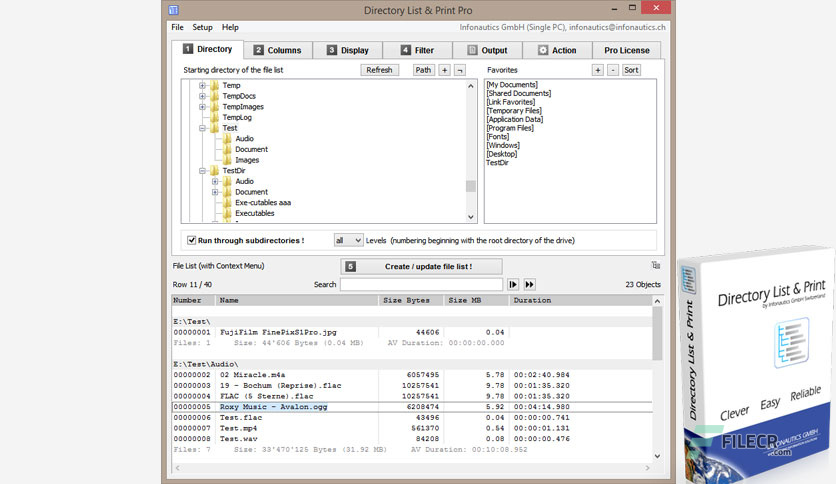Click the Path button
This screenshot has width=836, height=484.
point(423,70)
